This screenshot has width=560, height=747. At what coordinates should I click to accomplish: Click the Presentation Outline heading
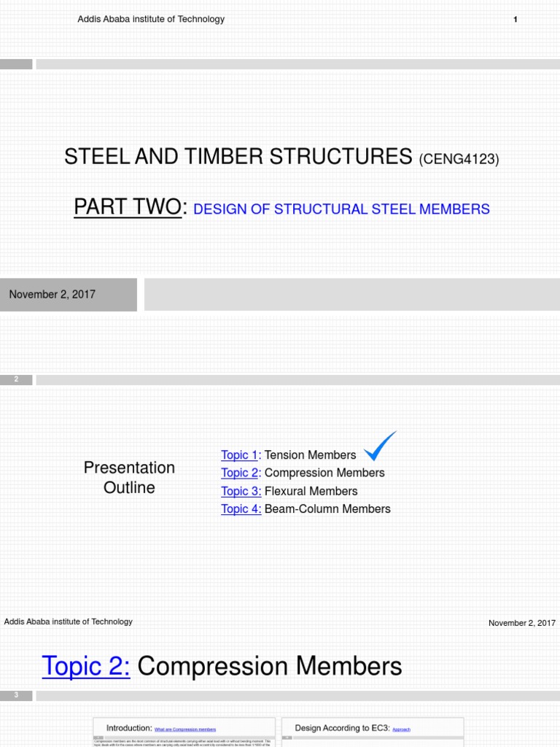coord(130,477)
